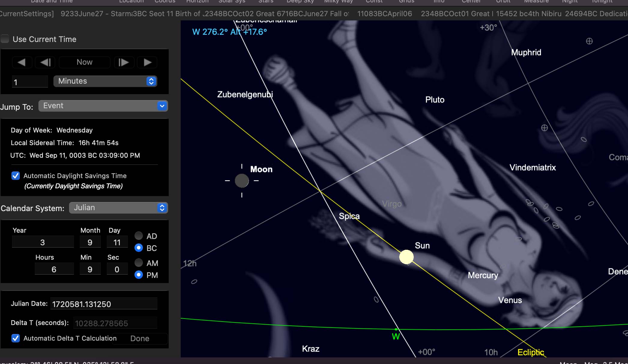Click the Sec field showing 0
Image resolution: width=628 pixels, height=364 pixels.
pos(117,269)
